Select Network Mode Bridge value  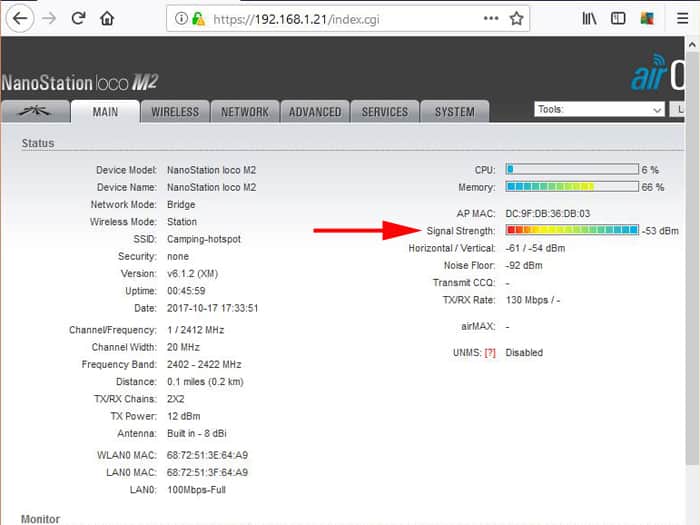click(181, 204)
